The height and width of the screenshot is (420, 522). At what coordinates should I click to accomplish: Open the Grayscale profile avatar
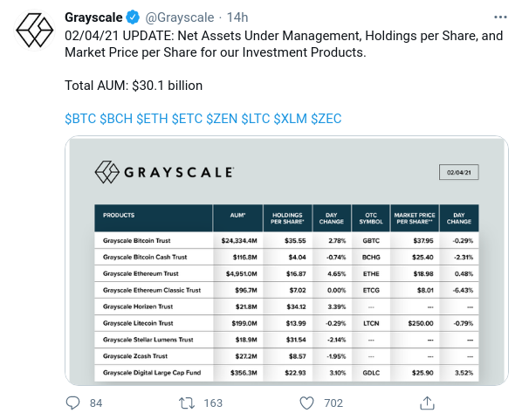pyautogui.click(x=35, y=31)
